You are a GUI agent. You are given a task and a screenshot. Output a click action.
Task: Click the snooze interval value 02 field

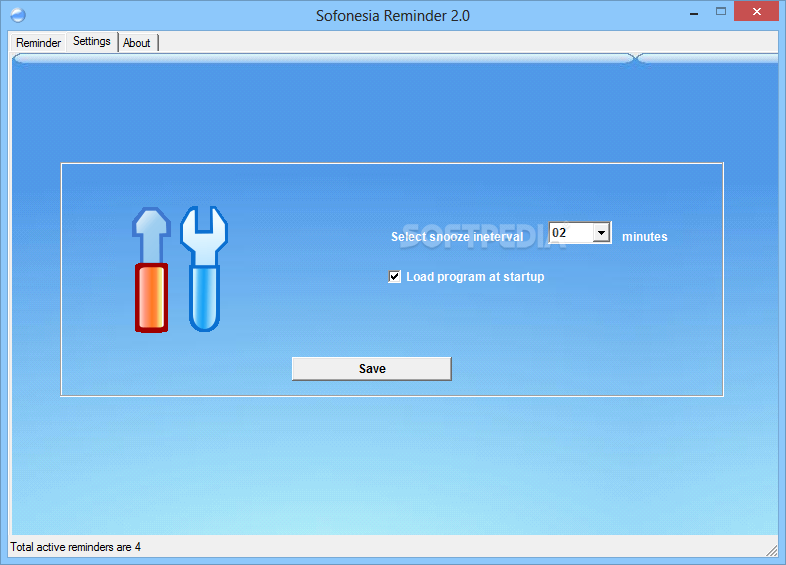(571, 233)
